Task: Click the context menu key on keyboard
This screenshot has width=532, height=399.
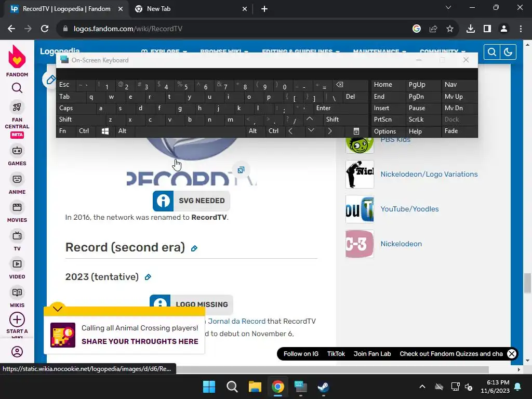Action: pyautogui.click(x=356, y=131)
